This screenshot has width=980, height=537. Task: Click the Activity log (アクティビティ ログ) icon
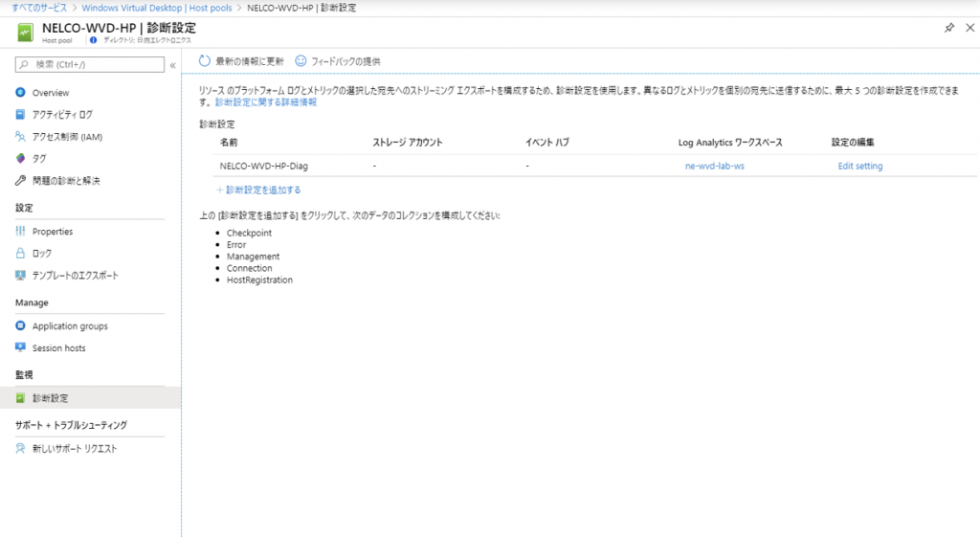coord(21,115)
